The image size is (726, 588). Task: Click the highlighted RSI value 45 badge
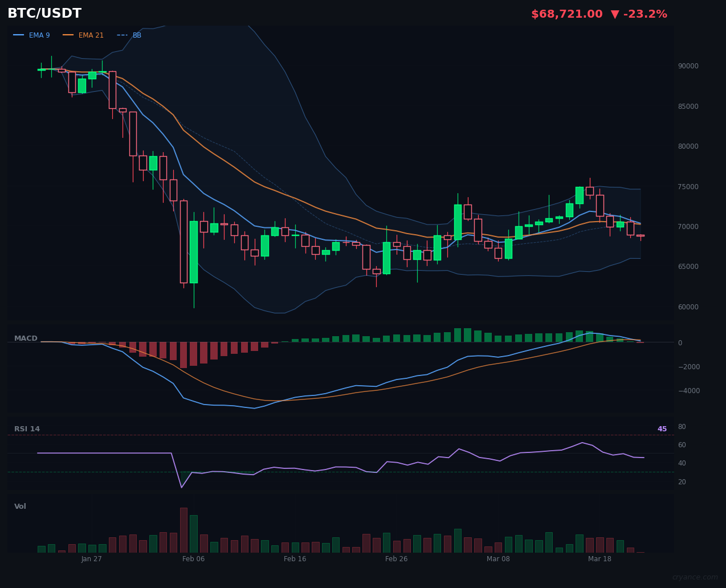pyautogui.click(x=662, y=428)
